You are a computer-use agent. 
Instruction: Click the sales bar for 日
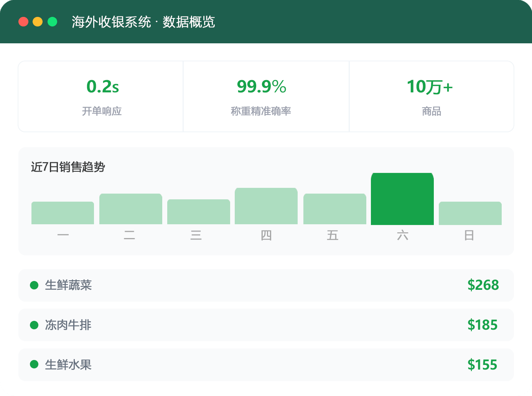470,213
